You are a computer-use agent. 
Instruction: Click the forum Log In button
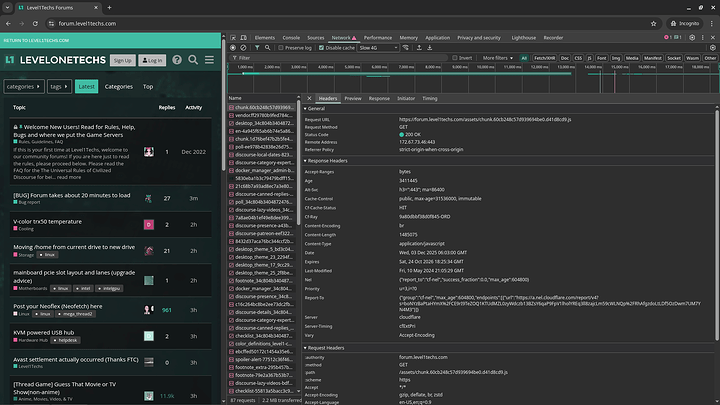pos(153,60)
